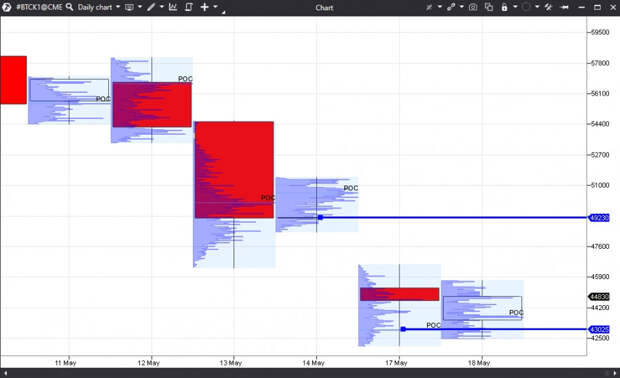Toggle the chart lock padlock
The height and width of the screenshot is (378, 620).
(x=504, y=7)
